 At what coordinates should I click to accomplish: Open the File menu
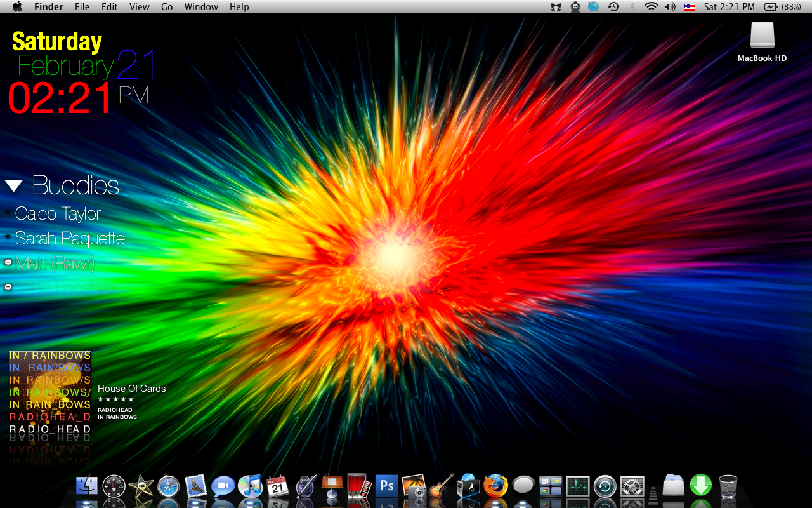tap(82, 7)
